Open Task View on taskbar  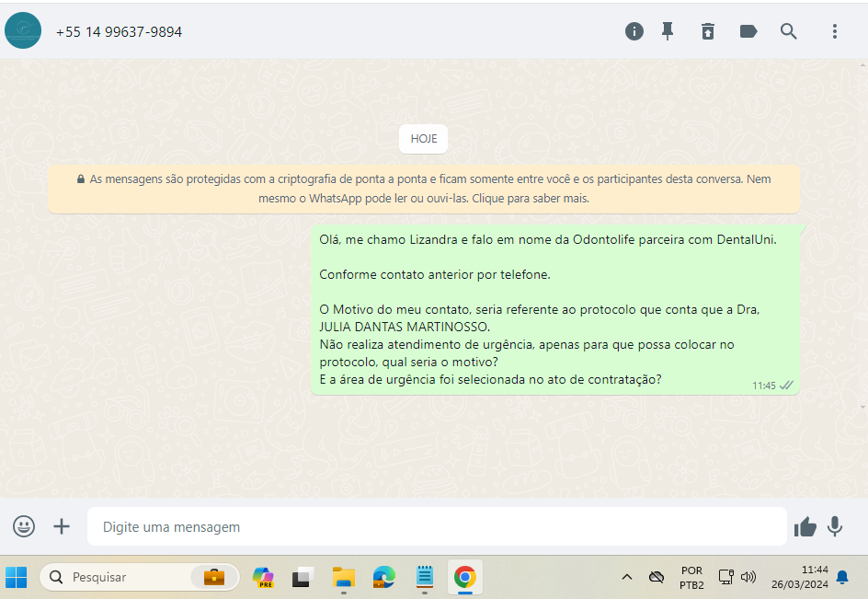pyautogui.click(x=303, y=578)
